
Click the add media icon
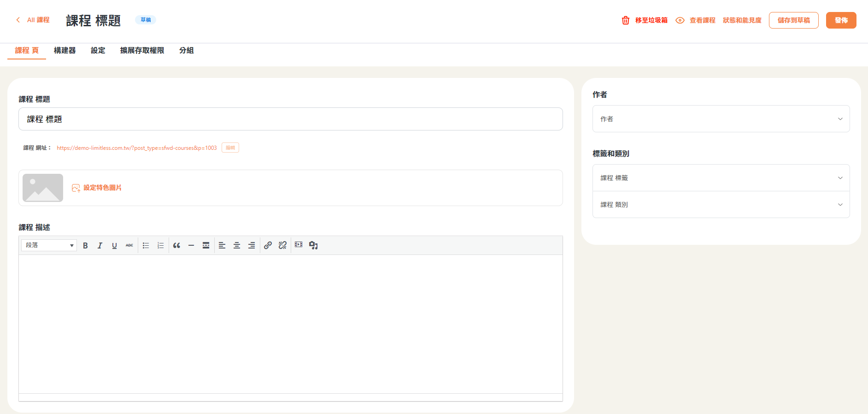[313, 245]
